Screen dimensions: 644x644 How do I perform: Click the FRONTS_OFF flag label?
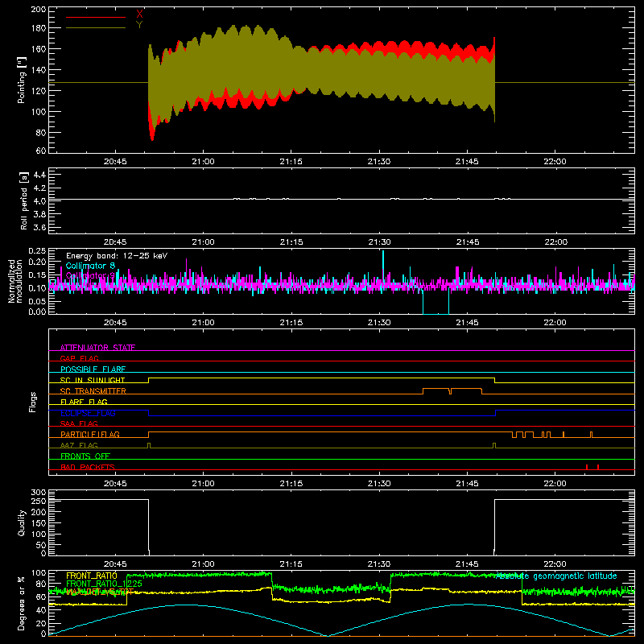point(85,456)
